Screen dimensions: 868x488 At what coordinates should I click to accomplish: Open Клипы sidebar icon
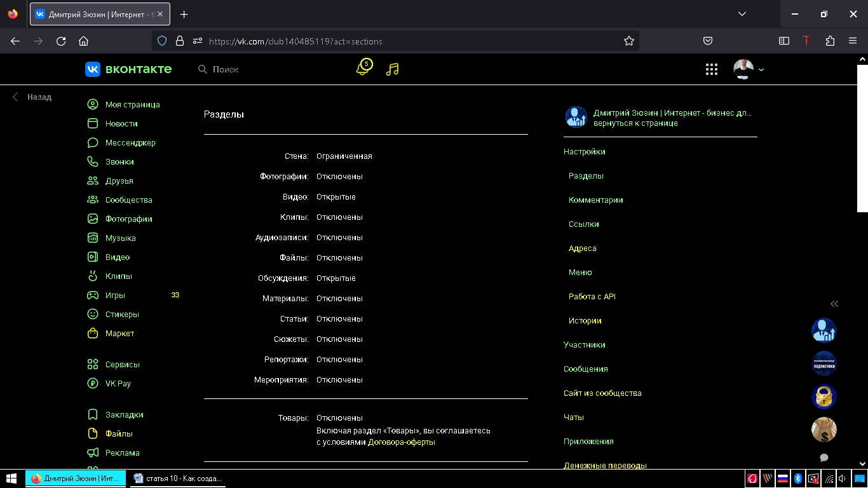[x=93, y=276]
